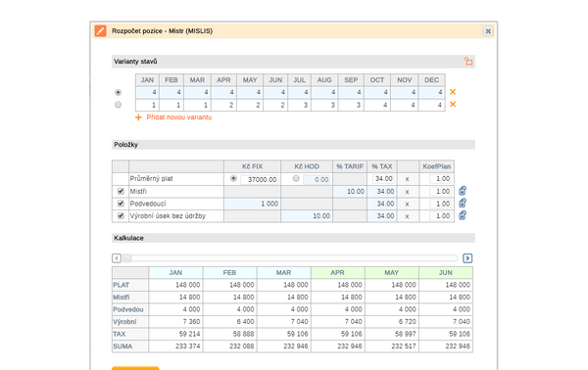The width and height of the screenshot is (588, 370).
Task: Click the orange pencil edit icon in title bar
Action: pyautogui.click(x=100, y=30)
